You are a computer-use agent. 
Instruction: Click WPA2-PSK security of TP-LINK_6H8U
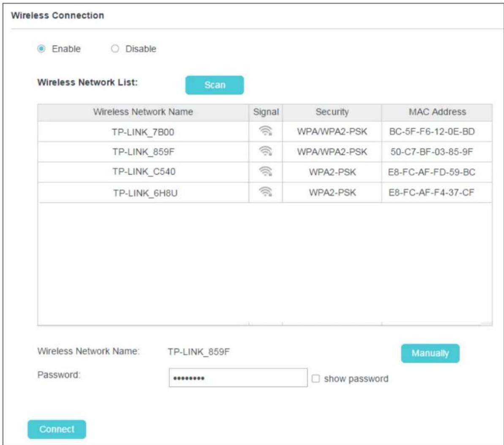332,193
